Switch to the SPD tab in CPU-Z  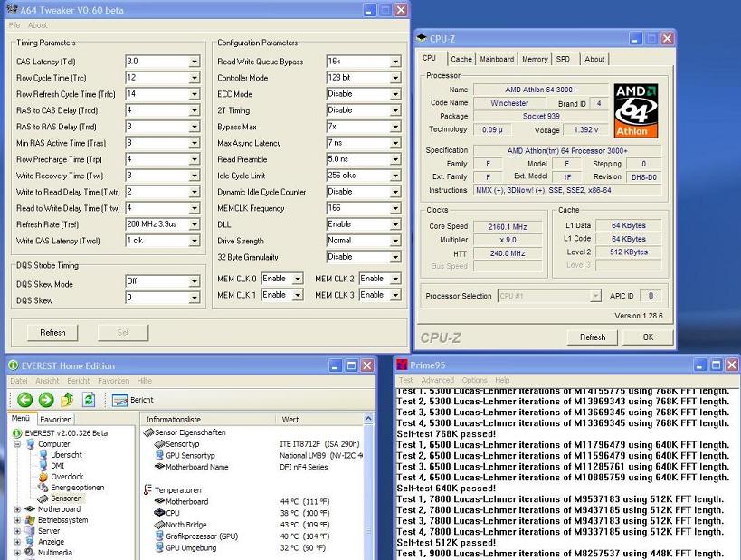tap(563, 59)
